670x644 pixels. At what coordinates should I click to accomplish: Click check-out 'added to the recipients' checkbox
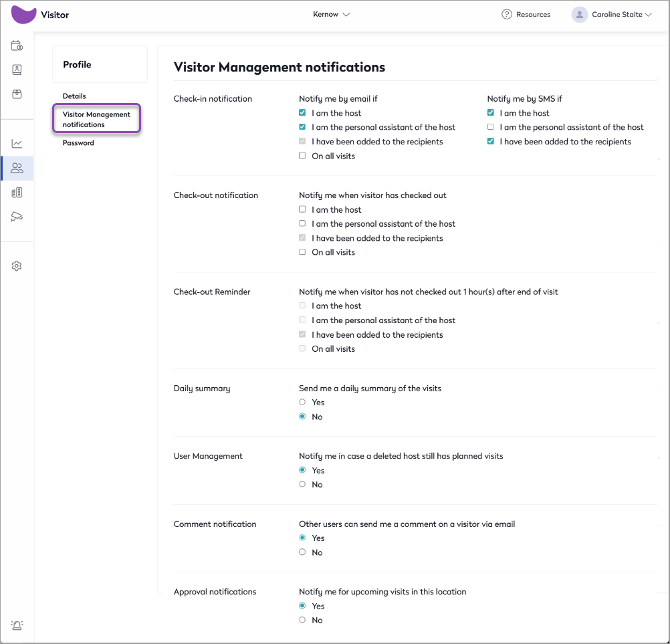[302, 237]
